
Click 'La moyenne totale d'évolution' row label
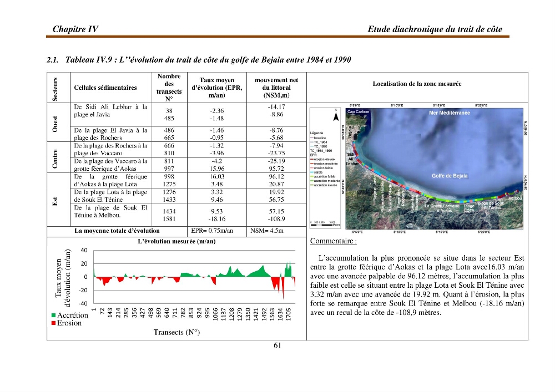(x=117, y=231)
